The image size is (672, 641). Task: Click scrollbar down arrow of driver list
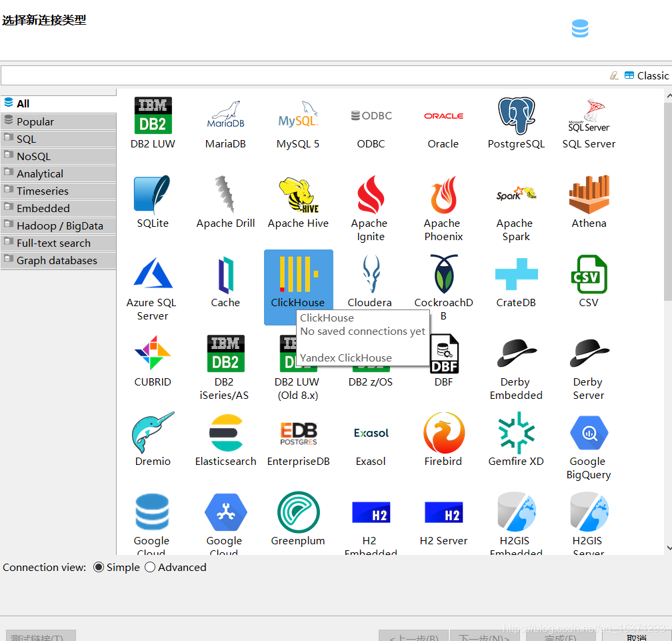point(669,548)
